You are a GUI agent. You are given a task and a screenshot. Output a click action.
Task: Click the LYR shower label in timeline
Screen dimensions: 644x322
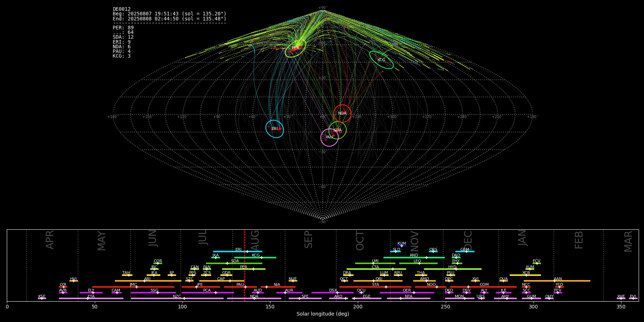click(63, 285)
